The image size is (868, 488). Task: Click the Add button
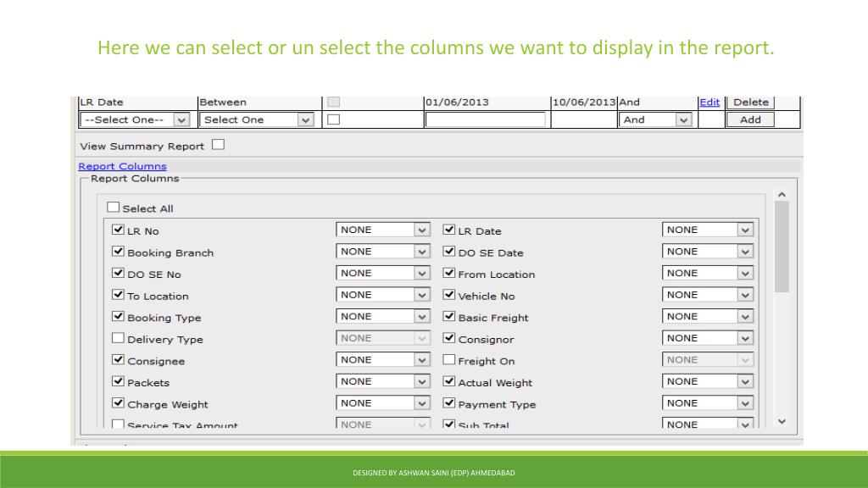tap(748, 119)
